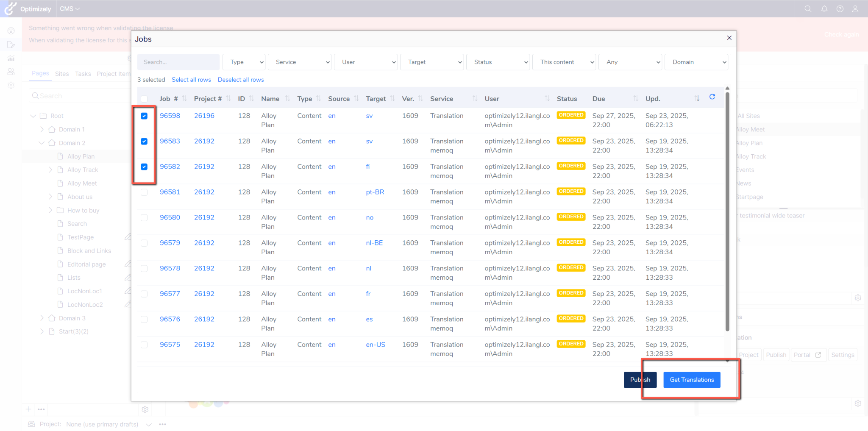Viewport: 868px width, 431px height.
Task: Switch to the Tasks tab
Action: tap(83, 74)
